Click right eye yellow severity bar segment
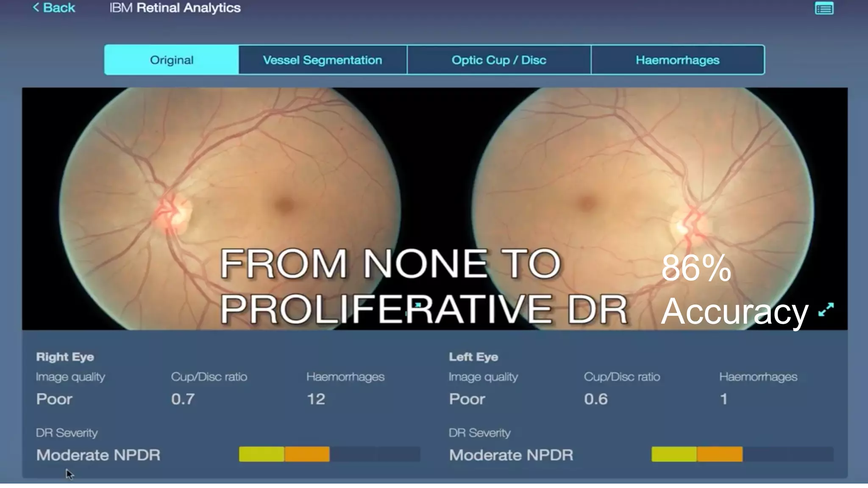The width and height of the screenshot is (868, 488). [x=262, y=454]
